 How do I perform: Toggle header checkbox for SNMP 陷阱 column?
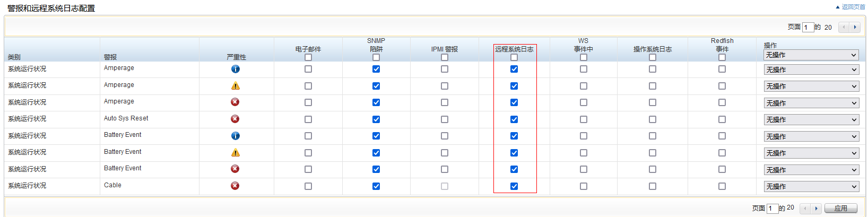pyautogui.click(x=376, y=57)
